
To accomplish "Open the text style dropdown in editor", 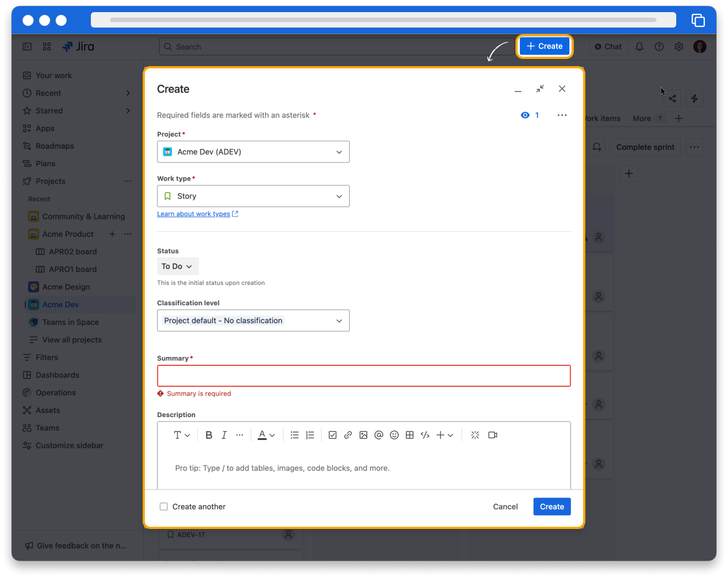I will (182, 435).
